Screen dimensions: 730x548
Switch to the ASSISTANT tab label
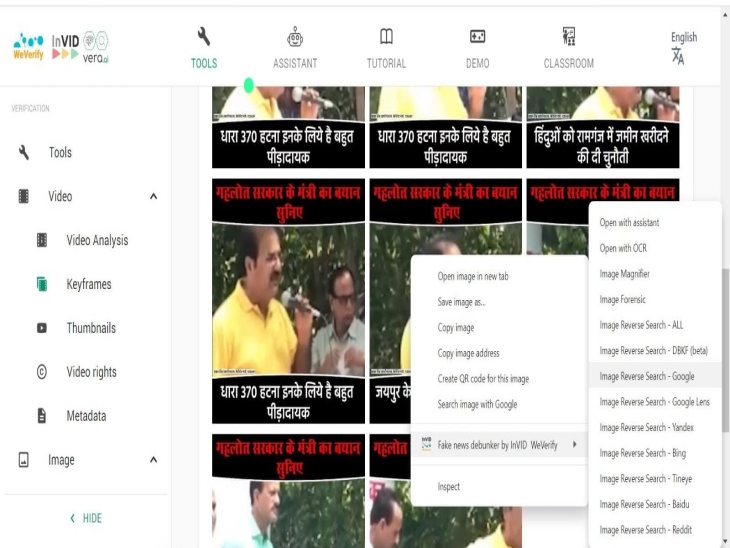click(x=295, y=63)
